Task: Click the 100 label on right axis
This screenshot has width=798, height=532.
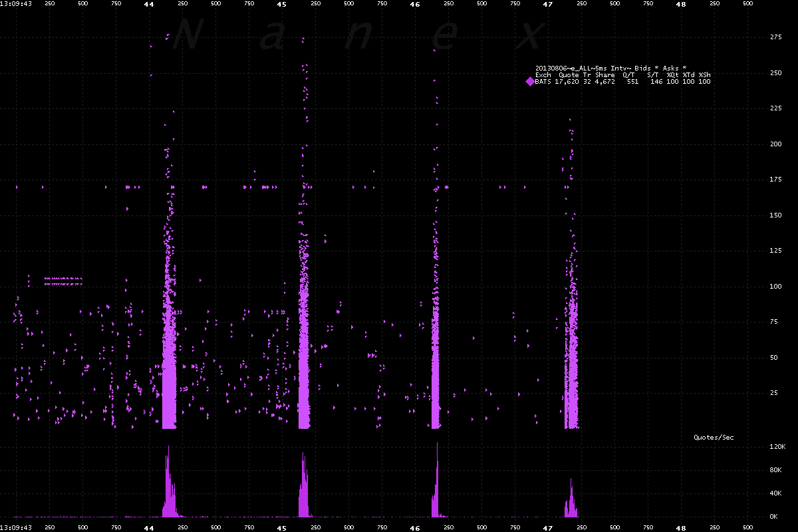Action: [775, 287]
